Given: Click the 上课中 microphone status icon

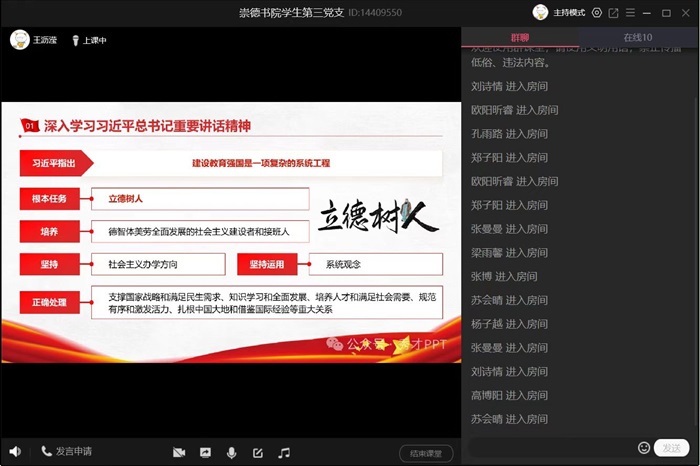Looking at the screenshot, I should point(74,40).
